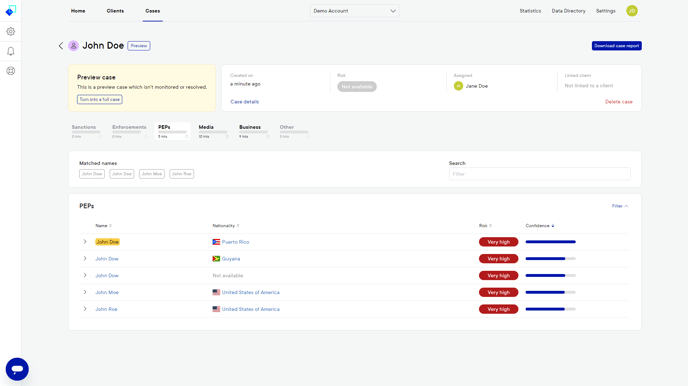Open the Case details link
Screen dimensions: 688x386
click(x=244, y=102)
